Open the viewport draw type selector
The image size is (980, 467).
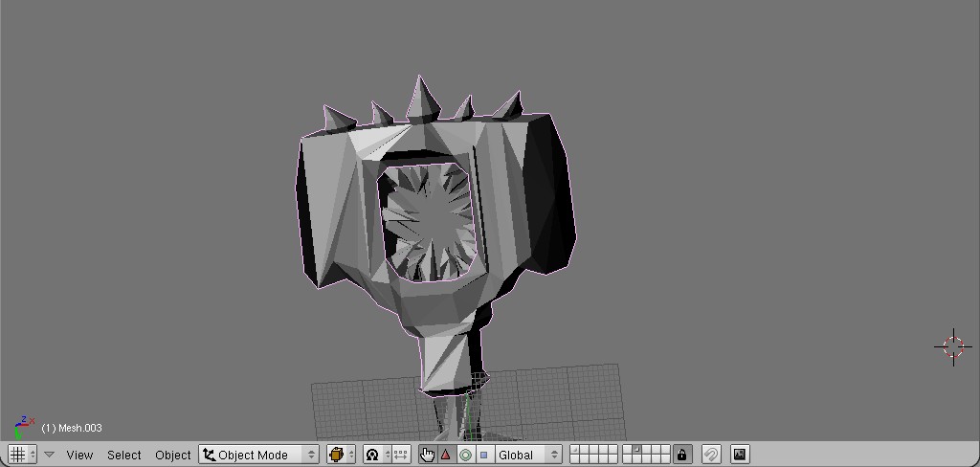click(x=341, y=455)
